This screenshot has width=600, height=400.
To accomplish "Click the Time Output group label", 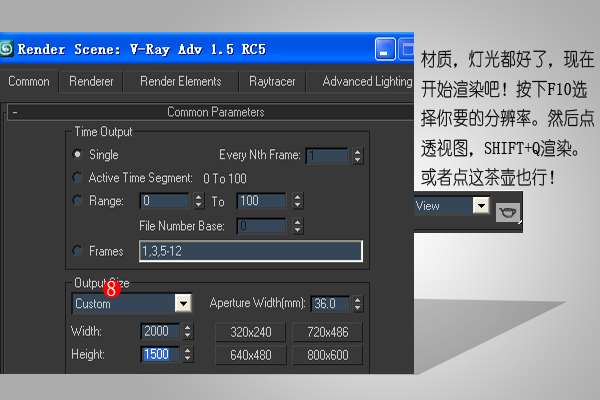I will pyautogui.click(x=103, y=132).
